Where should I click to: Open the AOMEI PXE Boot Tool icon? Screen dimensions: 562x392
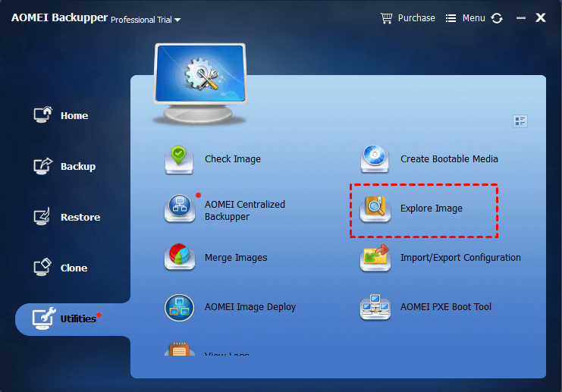[x=375, y=307]
